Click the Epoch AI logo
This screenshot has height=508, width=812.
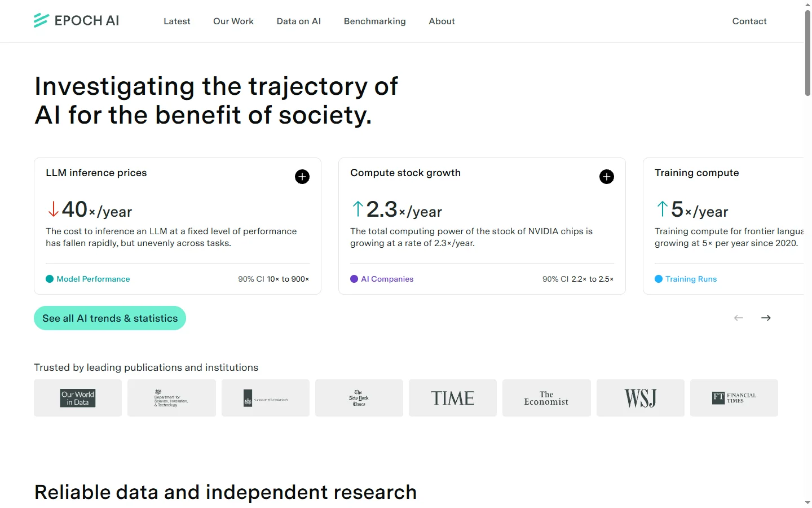[x=77, y=21]
